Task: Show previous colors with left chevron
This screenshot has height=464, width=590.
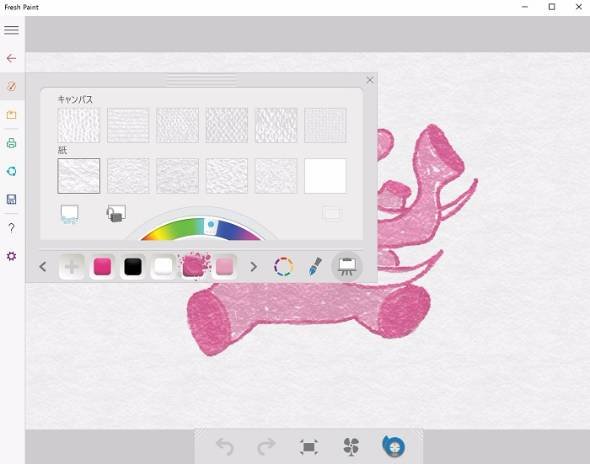Action: [x=43, y=267]
